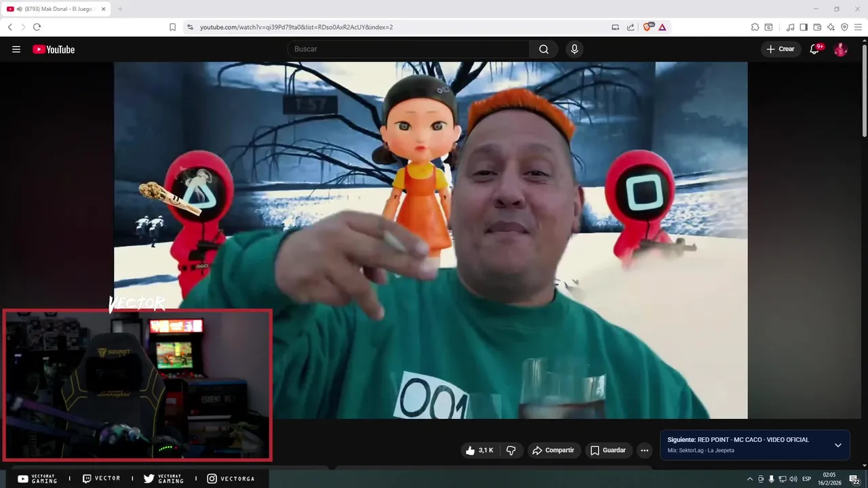Open Brave Rewards triangle icon
Viewport: 868px width, 488px height.
point(663,27)
